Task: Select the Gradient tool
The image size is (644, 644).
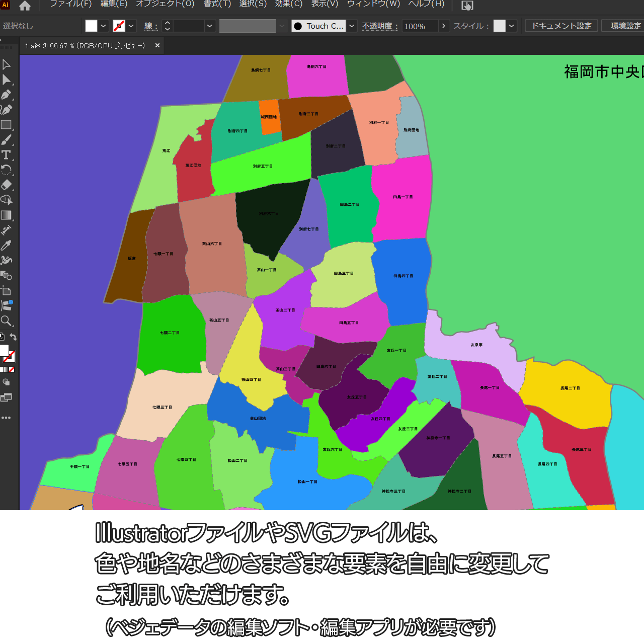Action: pos(6,215)
